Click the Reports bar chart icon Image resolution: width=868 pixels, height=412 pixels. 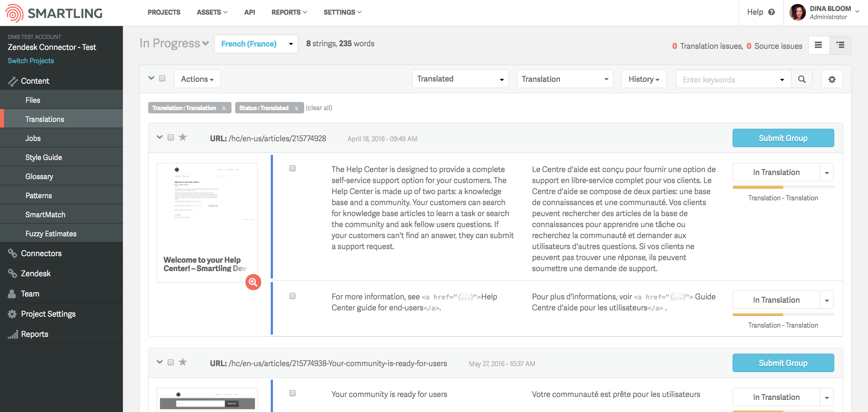13,334
